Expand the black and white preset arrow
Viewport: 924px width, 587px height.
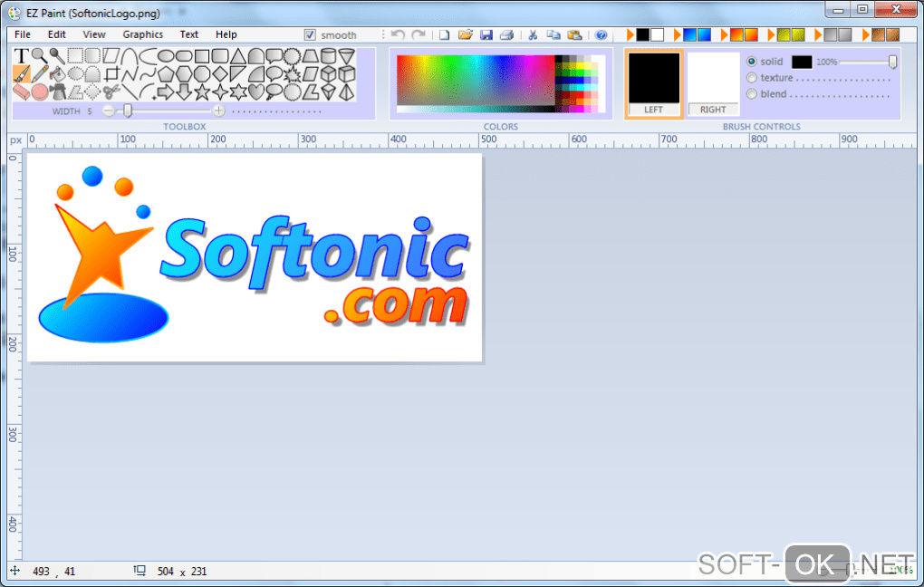pos(630,34)
